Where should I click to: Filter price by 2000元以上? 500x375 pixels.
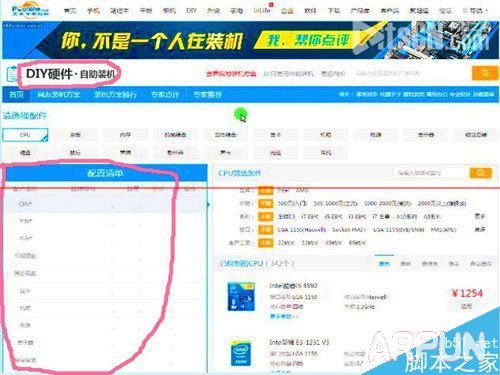[x=442, y=203]
